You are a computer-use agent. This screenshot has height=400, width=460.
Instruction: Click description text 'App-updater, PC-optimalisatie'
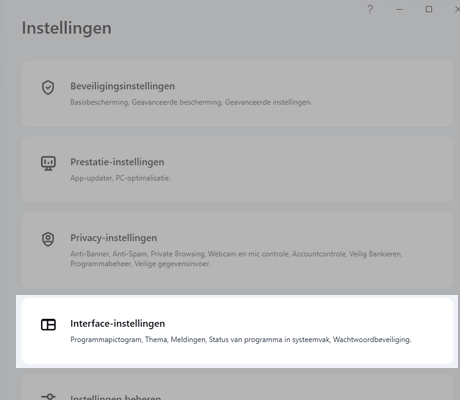120,178
